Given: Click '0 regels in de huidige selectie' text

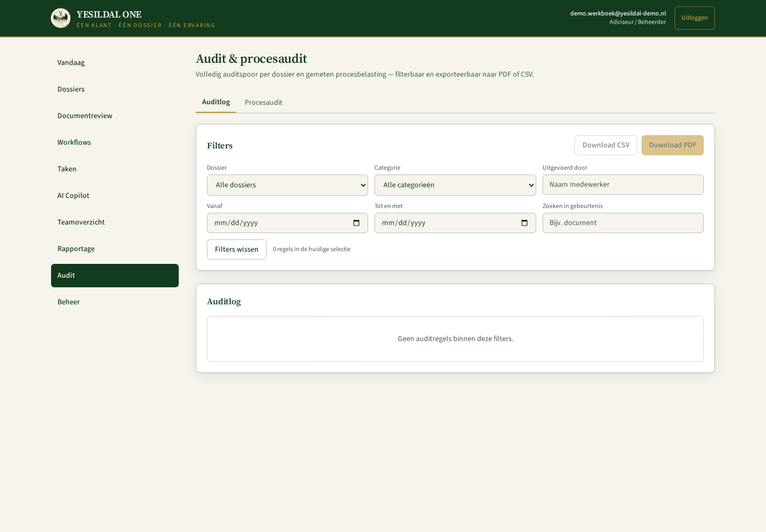Looking at the screenshot, I should (312, 249).
